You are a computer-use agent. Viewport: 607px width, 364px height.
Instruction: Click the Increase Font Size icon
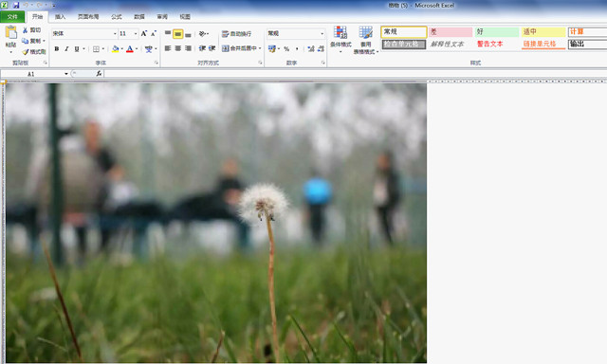[x=144, y=34]
